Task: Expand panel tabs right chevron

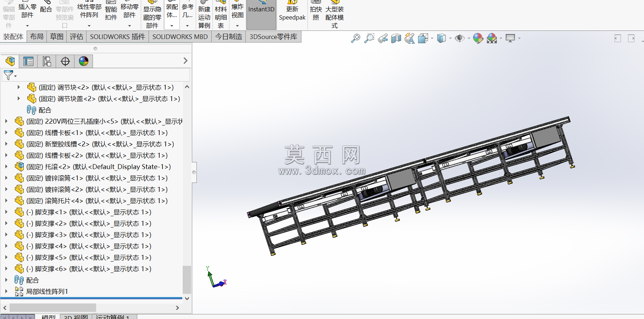Action: [x=185, y=61]
